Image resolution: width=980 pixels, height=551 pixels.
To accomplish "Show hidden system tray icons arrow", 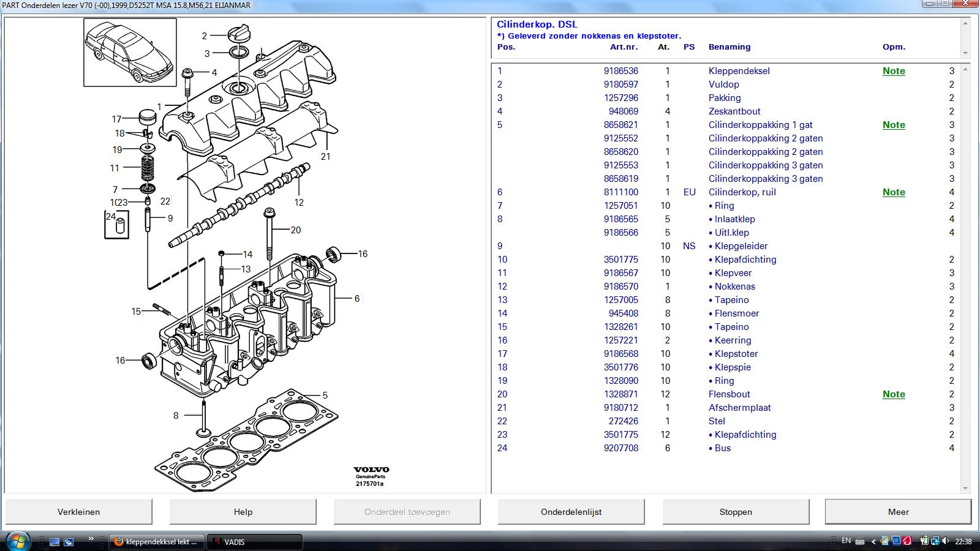I will (x=873, y=542).
